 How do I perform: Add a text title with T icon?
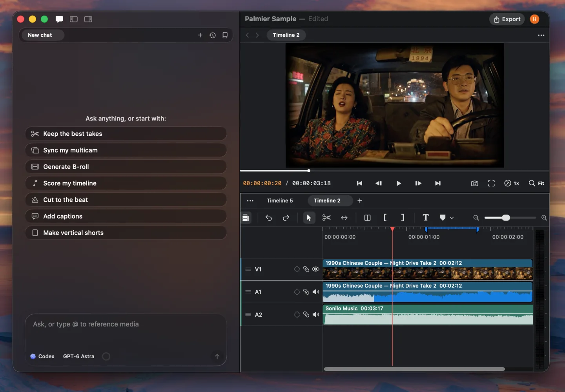(x=426, y=217)
